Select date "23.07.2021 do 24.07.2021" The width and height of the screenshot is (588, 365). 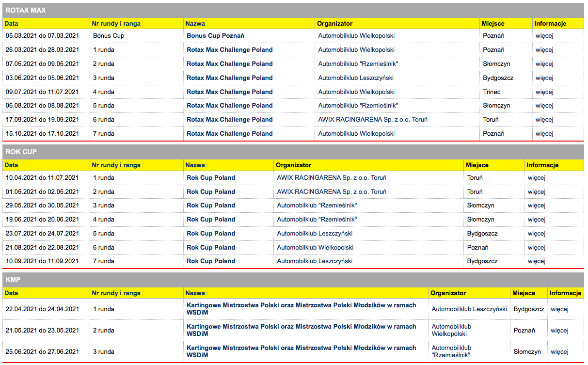click(x=42, y=234)
